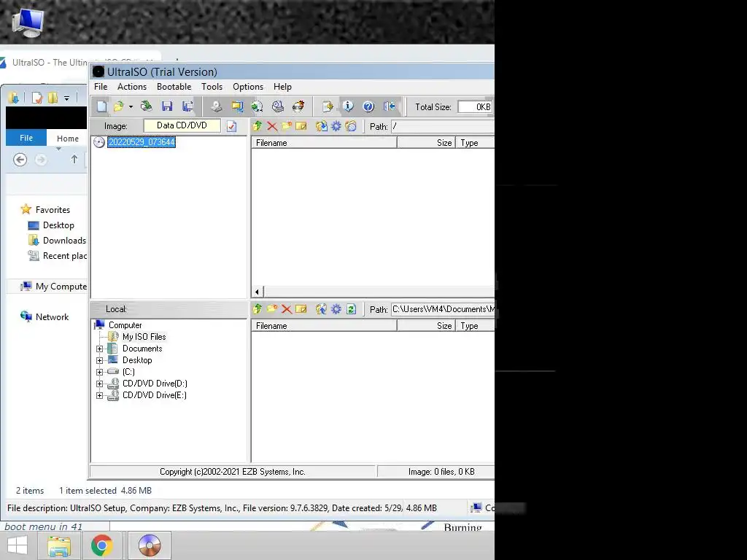The width and height of the screenshot is (747, 560).
Task: Open File Explorer from the taskbar
Action: [x=59, y=545]
